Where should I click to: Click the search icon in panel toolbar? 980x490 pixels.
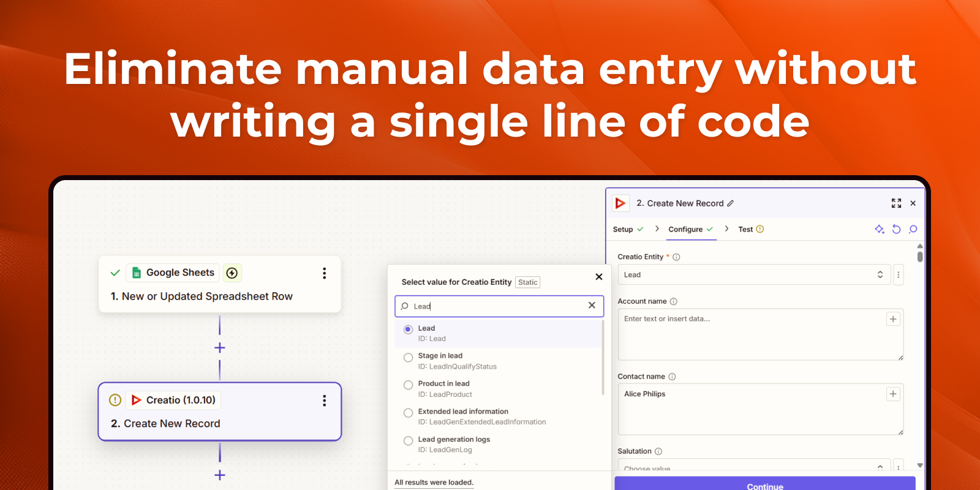click(x=913, y=229)
